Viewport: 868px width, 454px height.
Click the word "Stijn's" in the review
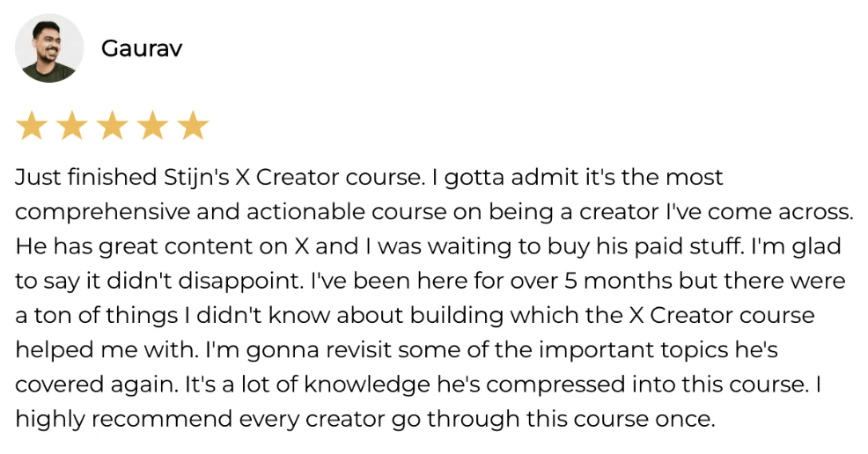point(196,178)
